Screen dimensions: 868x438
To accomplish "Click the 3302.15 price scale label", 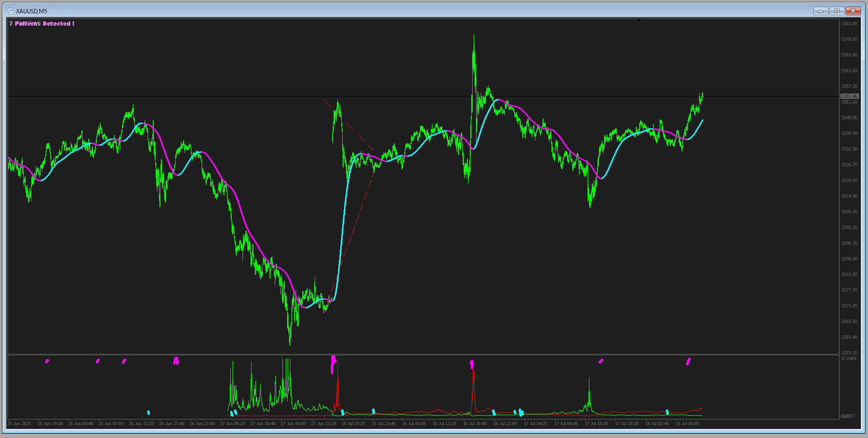I will (x=849, y=228).
